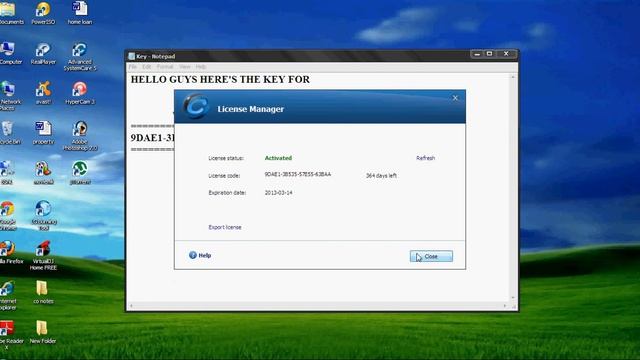This screenshot has width=640, height=360.
Task: Open the View menu in Notepad
Action: point(184,67)
